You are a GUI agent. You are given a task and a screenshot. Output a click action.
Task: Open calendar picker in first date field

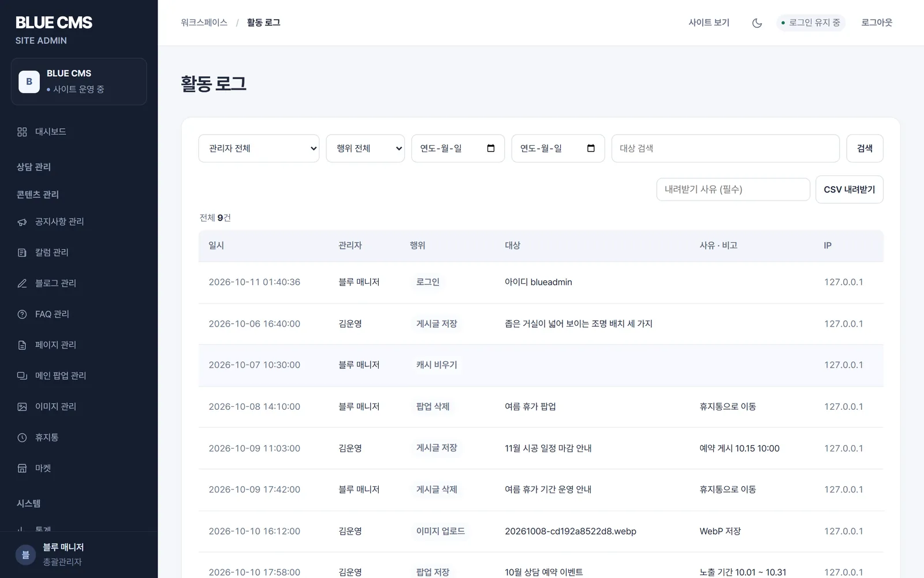[491, 149]
